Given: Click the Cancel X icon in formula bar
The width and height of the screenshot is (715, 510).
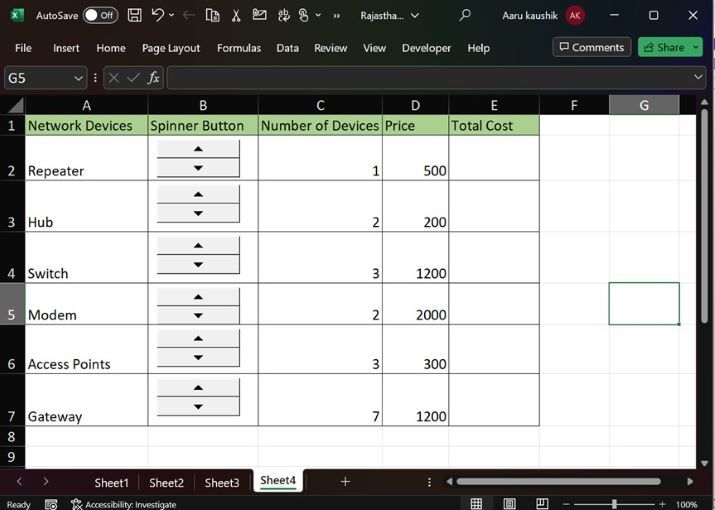Looking at the screenshot, I should (x=114, y=78).
